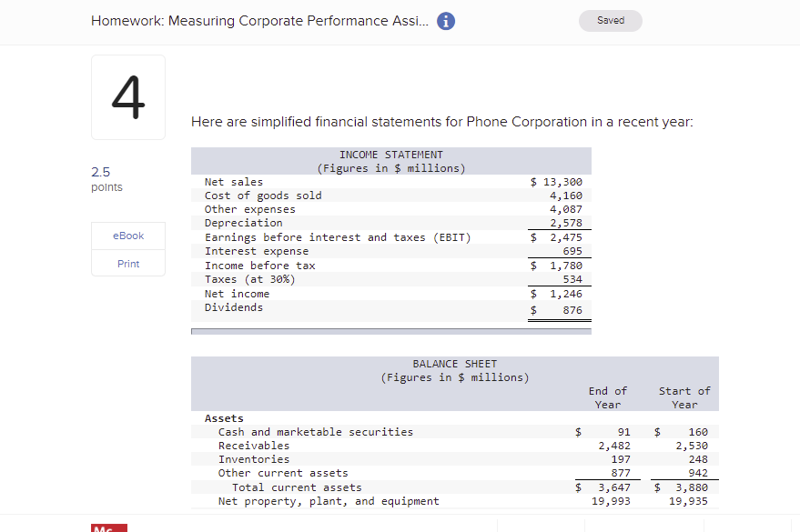Click the blue info icon beside the homework title
800x532 pixels.
444,21
